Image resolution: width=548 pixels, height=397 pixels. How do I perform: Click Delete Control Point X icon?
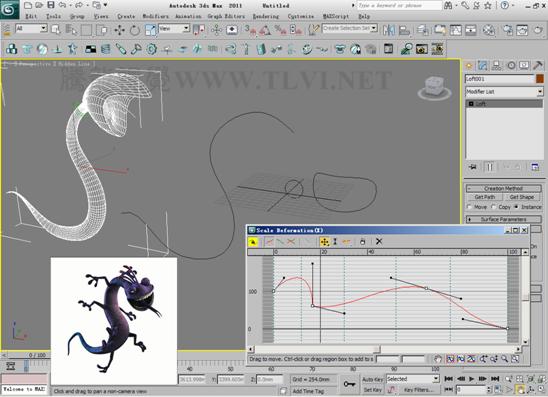point(379,241)
